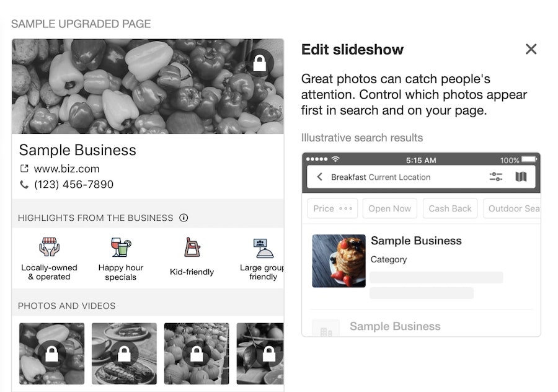
Task: Select the Cash Back filter pill
Action: (x=450, y=208)
